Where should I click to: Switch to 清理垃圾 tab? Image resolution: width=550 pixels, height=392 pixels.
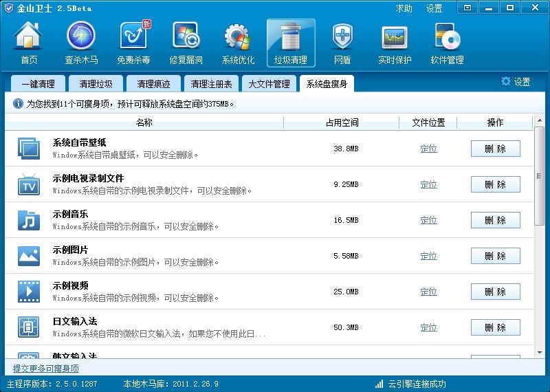(96, 84)
